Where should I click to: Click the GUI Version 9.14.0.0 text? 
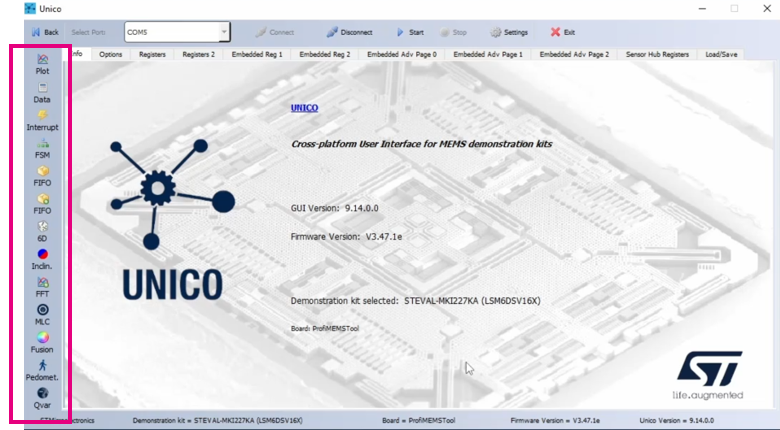pyautogui.click(x=334, y=208)
